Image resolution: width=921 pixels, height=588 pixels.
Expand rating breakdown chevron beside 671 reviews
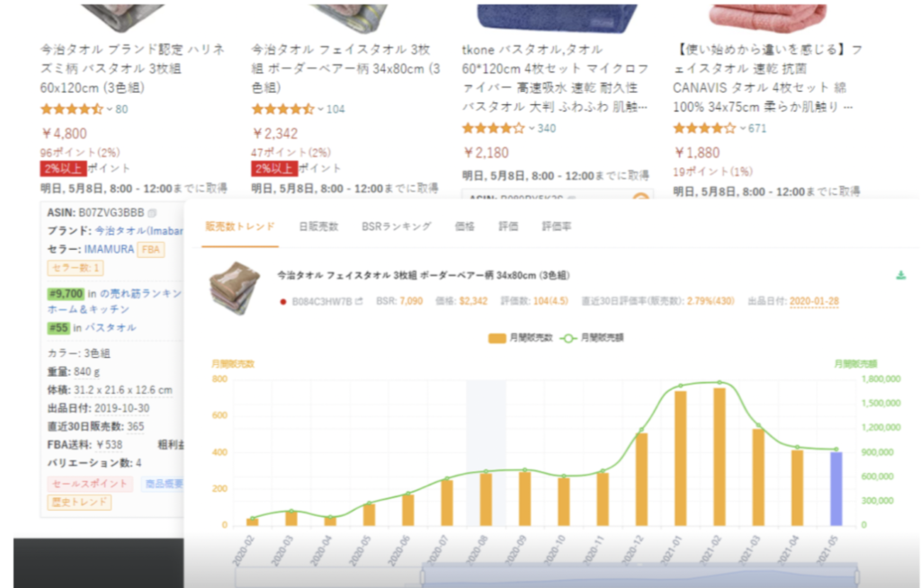point(742,129)
